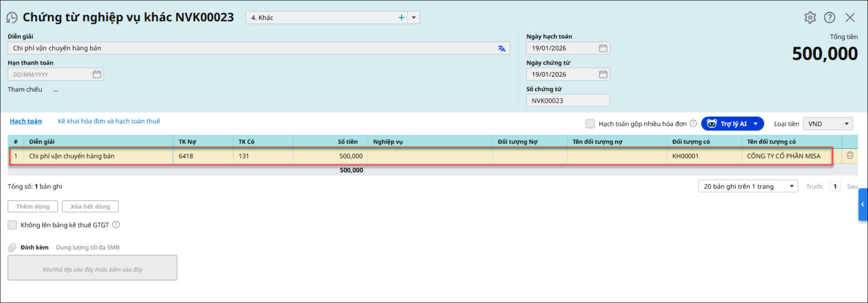Click the Tham chiếu ellipsis link
868x303 pixels.
tap(55, 90)
